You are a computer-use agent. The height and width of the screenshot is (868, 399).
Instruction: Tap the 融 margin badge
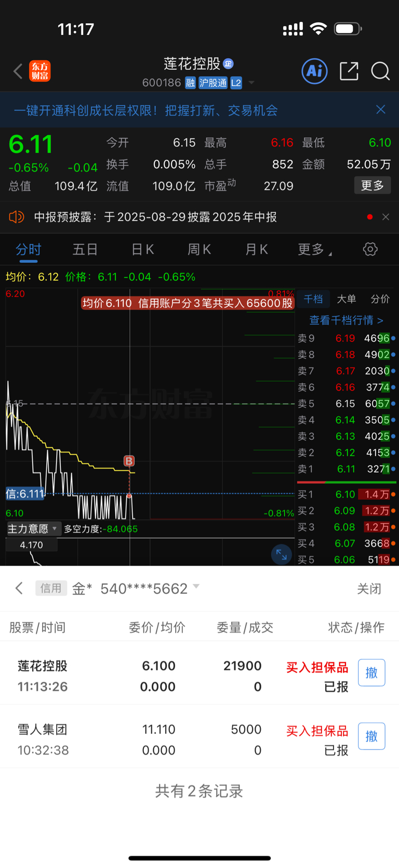click(190, 83)
